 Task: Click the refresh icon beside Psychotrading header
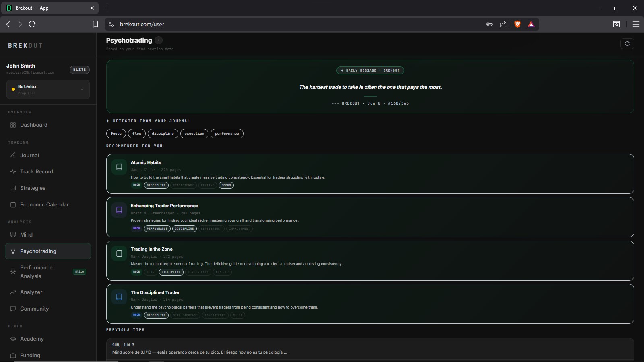pyautogui.click(x=627, y=43)
